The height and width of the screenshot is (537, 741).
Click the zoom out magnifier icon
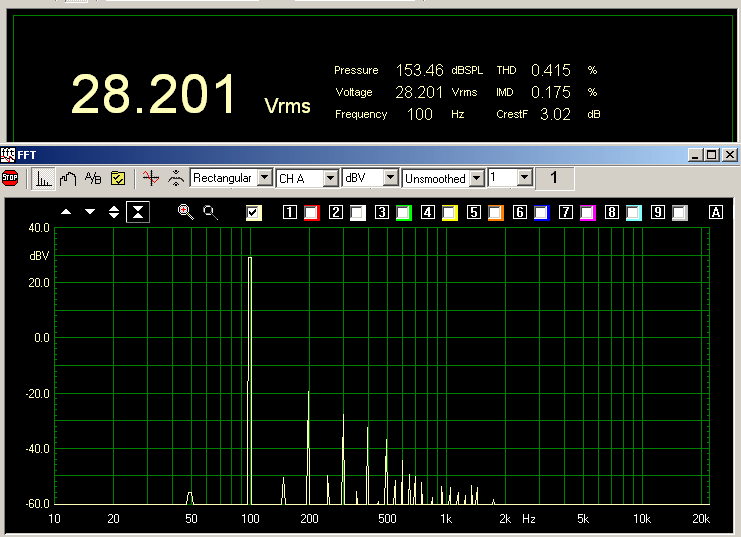click(210, 212)
